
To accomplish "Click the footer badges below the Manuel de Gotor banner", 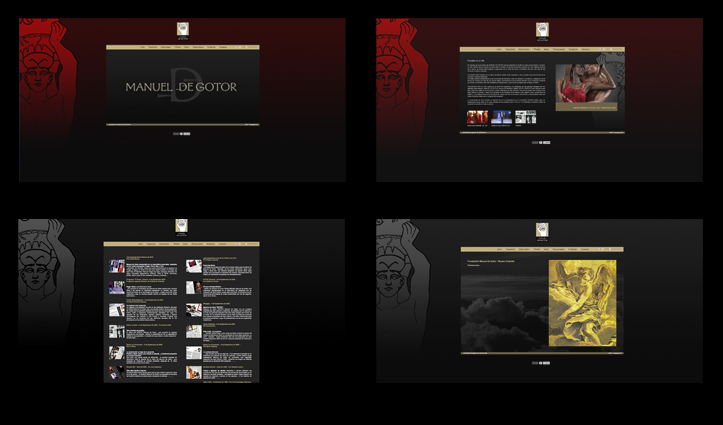I will click(181, 132).
